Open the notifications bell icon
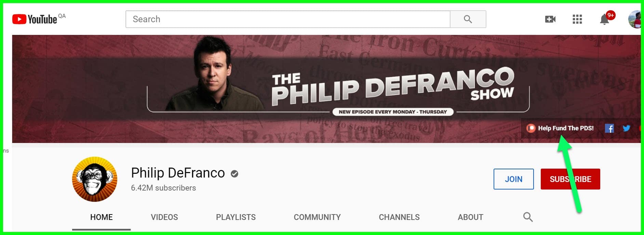This screenshot has height=235, width=644. [605, 19]
